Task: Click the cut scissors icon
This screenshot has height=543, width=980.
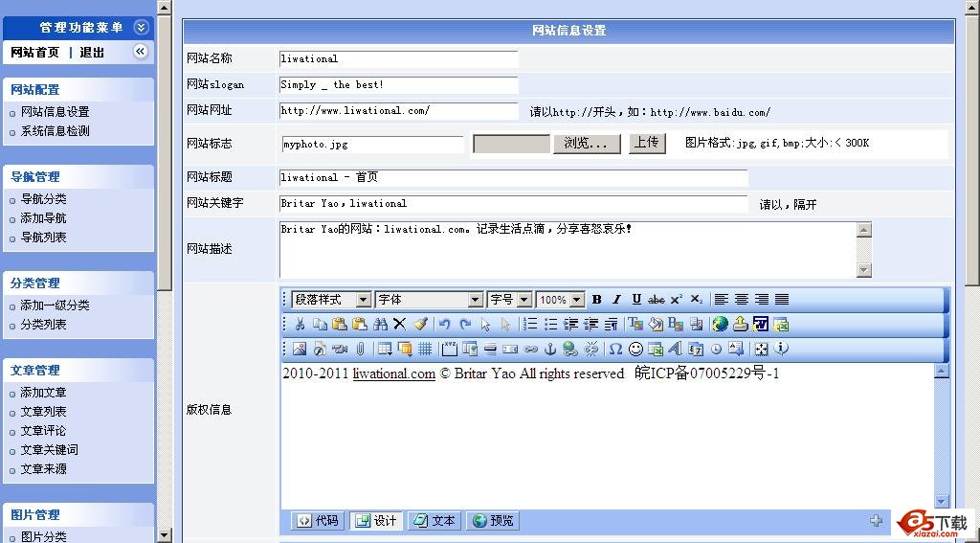Action: click(x=300, y=325)
